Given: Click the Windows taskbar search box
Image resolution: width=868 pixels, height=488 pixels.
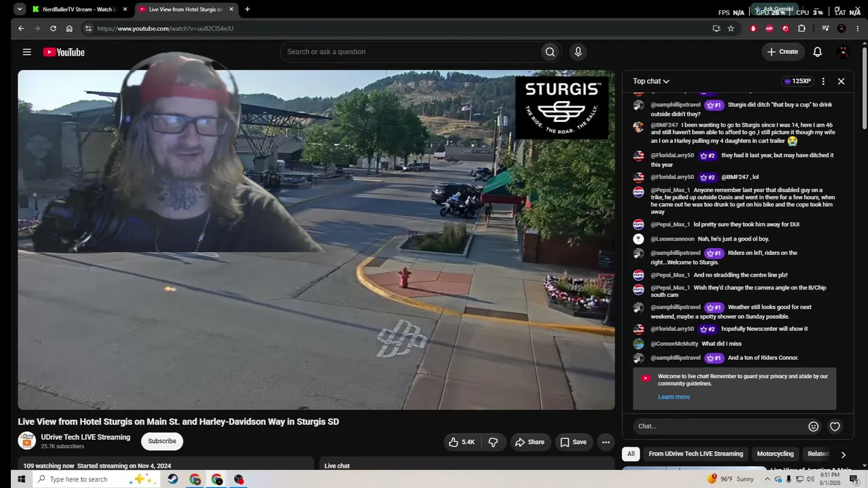Looking at the screenshot, I should pyautogui.click(x=97, y=479).
